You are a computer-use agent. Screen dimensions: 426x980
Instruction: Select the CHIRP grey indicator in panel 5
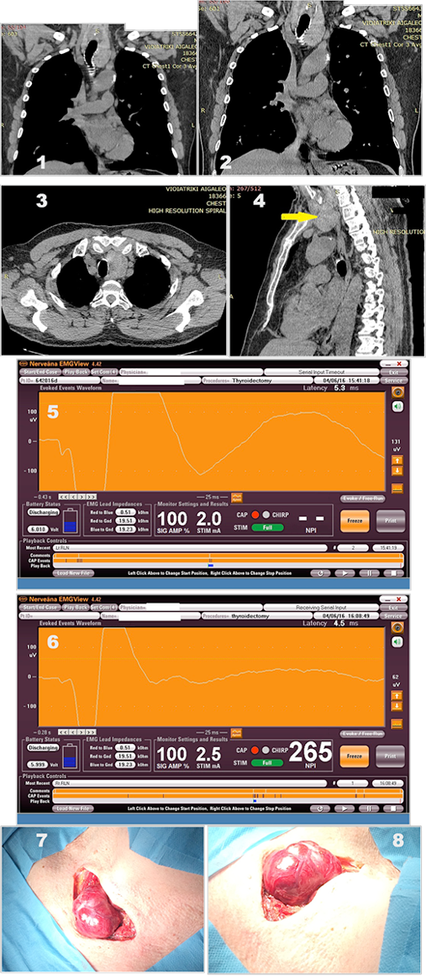[265, 515]
